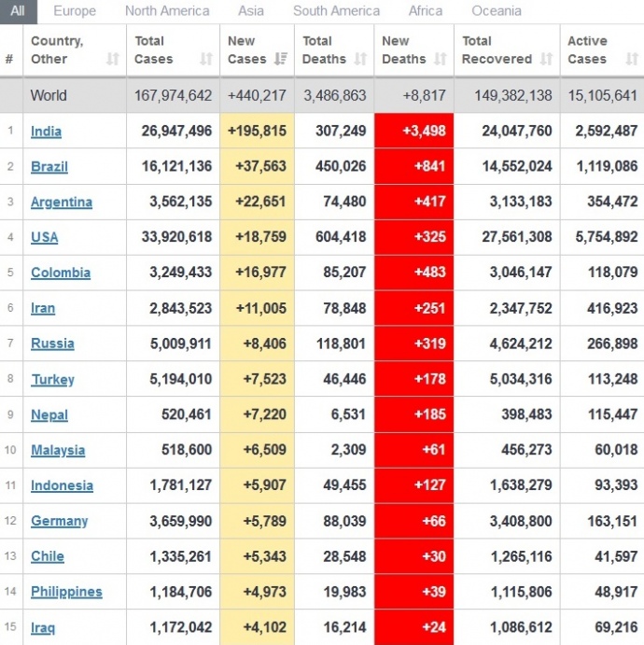Click the World total cases cell
This screenshot has height=645, width=644.
tap(173, 95)
